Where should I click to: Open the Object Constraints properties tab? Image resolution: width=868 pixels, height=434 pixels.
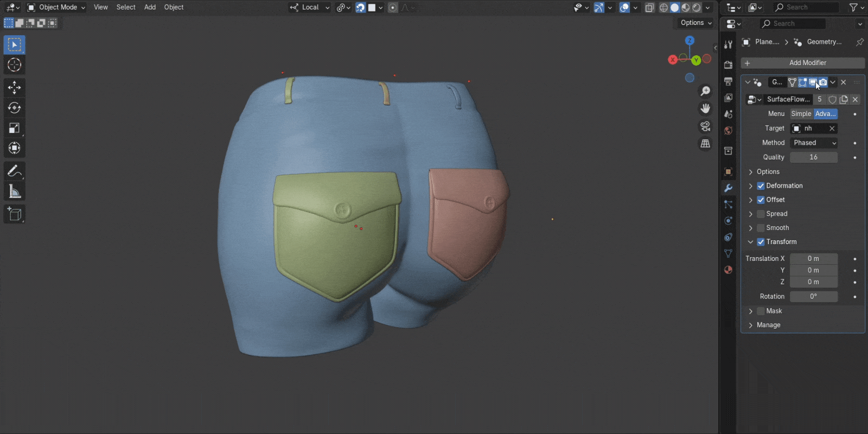pyautogui.click(x=728, y=237)
